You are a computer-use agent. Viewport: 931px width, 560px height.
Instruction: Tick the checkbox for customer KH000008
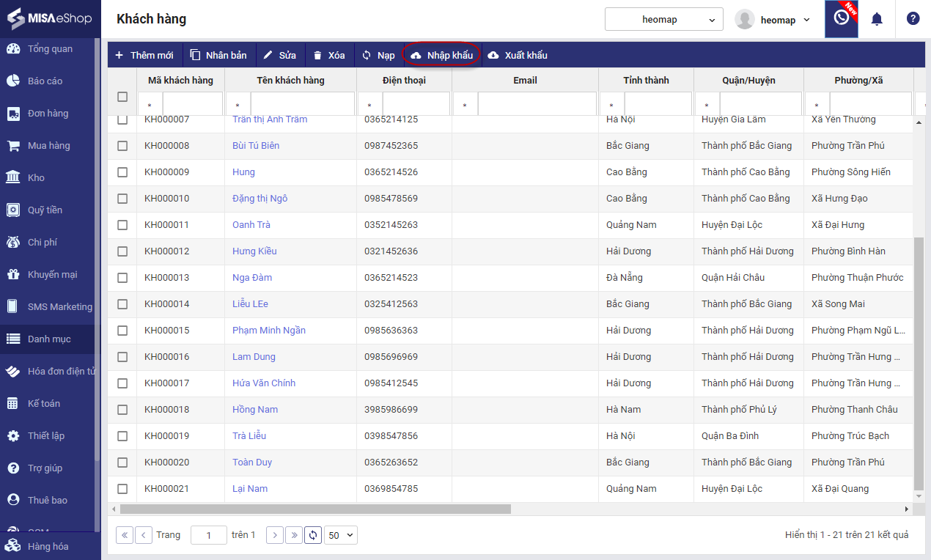click(122, 146)
